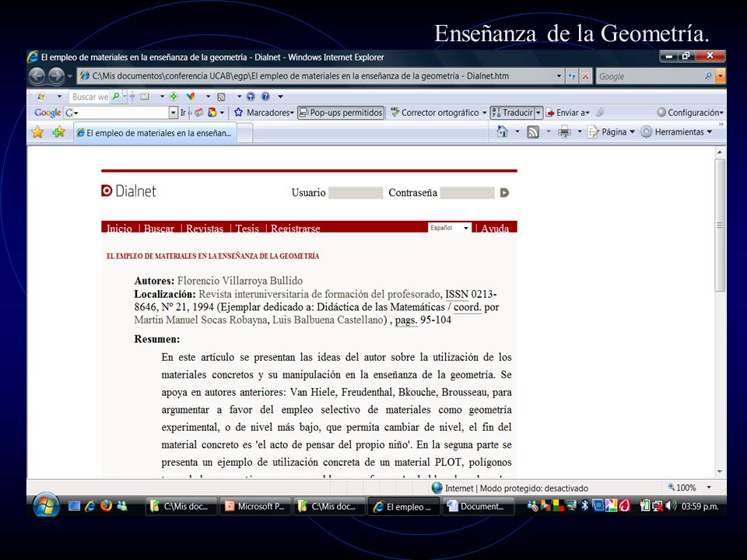Viewport: 747px width, 560px height.
Task: Click the RSS feeds icon in command bar
Action: [x=533, y=132]
